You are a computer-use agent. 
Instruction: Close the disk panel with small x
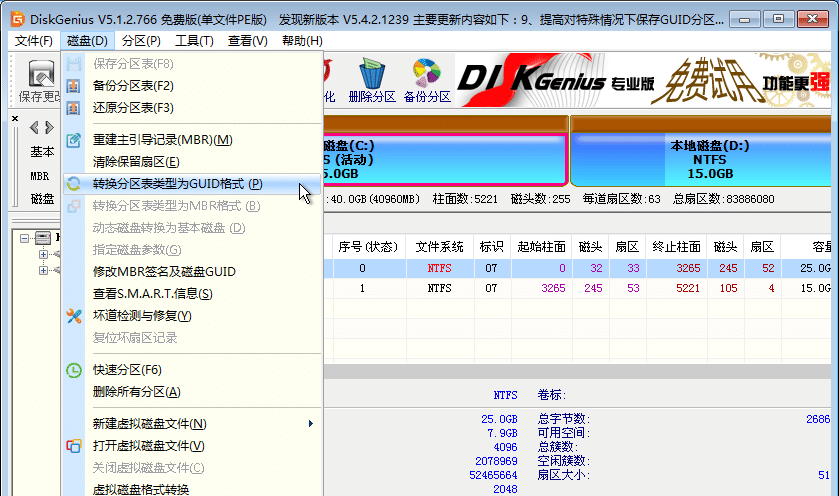click(15, 118)
